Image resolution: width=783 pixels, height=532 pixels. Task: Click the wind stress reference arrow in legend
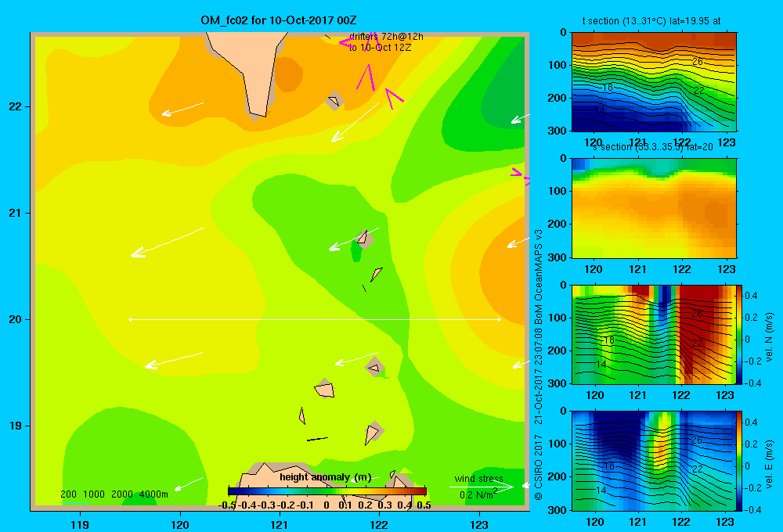[x=481, y=487]
